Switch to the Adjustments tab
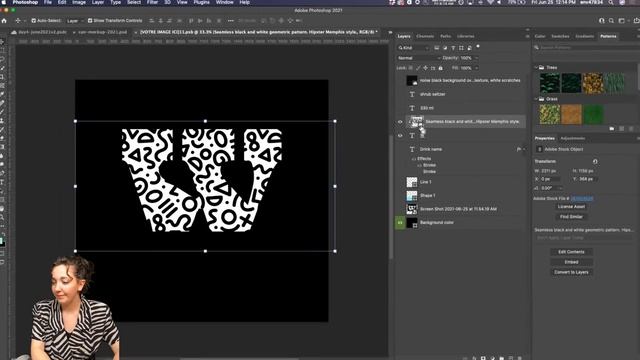 click(x=573, y=138)
